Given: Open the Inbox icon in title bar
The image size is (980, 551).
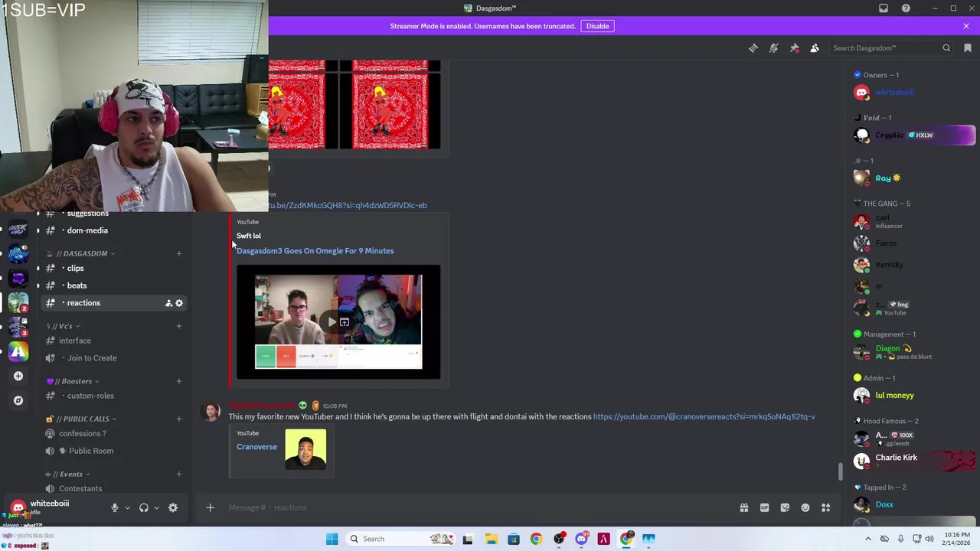Looking at the screenshot, I should [x=884, y=8].
